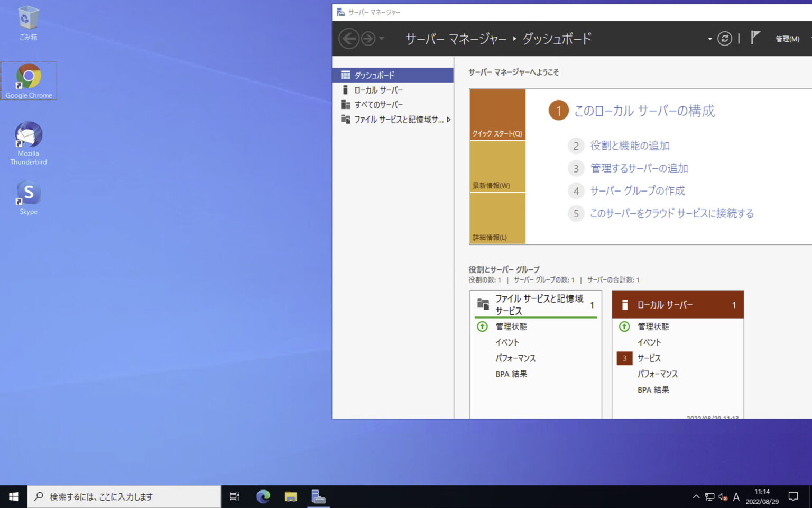Expand ファイル サービスと記憶域 sidebar arrow

[449, 120]
